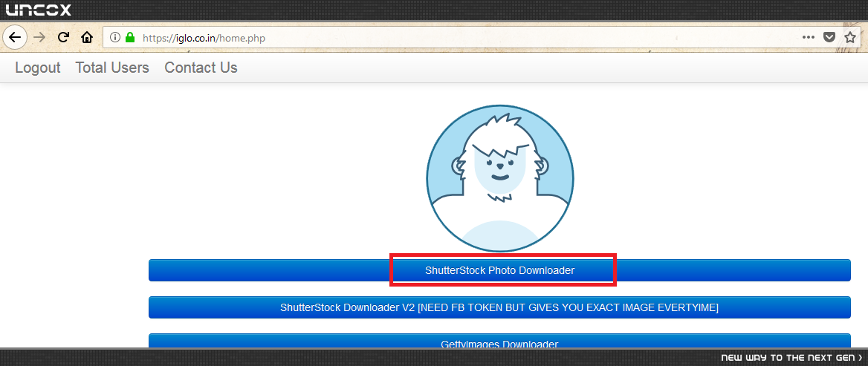Open the browser home page icon

click(87, 38)
